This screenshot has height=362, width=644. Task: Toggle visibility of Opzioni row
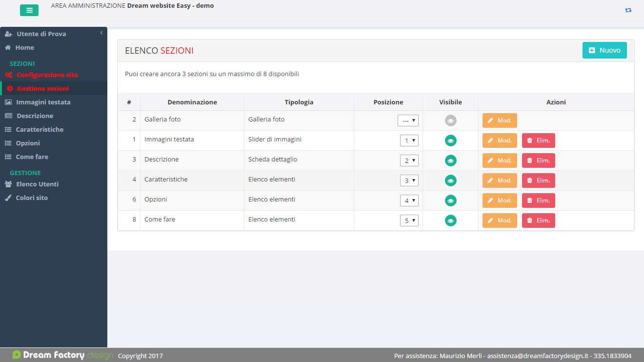tap(451, 201)
